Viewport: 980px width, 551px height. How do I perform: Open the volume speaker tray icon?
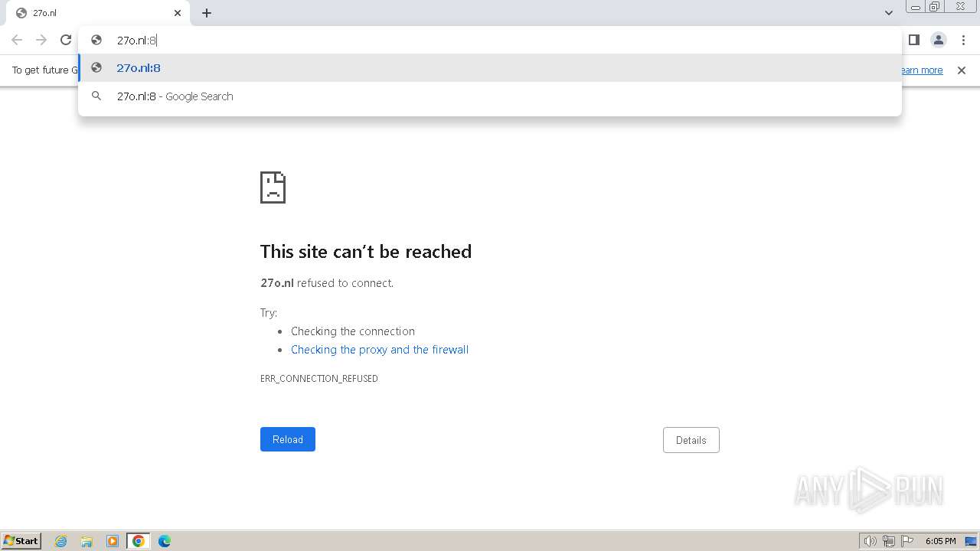pos(871,541)
